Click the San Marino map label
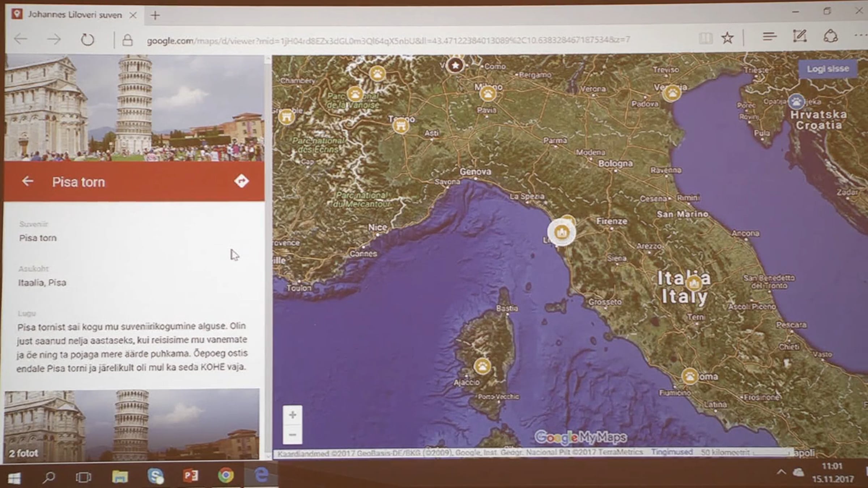868x488 pixels. 682,214
